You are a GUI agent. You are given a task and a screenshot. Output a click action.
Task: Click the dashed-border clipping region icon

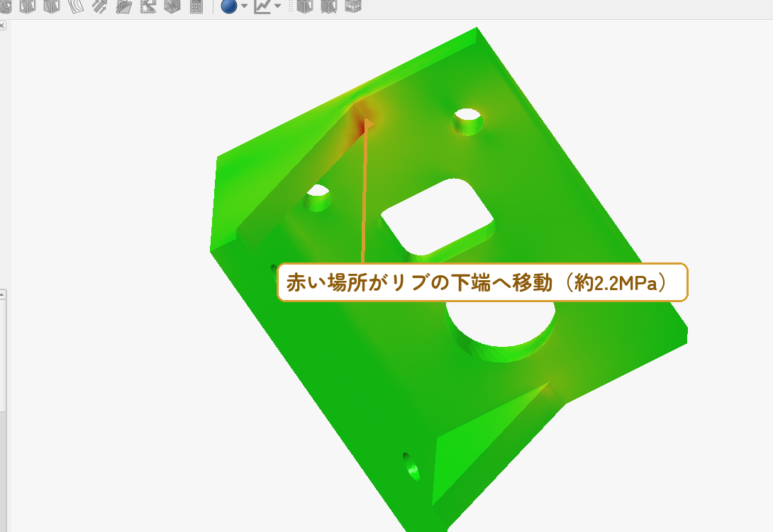[x=148, y=6]
